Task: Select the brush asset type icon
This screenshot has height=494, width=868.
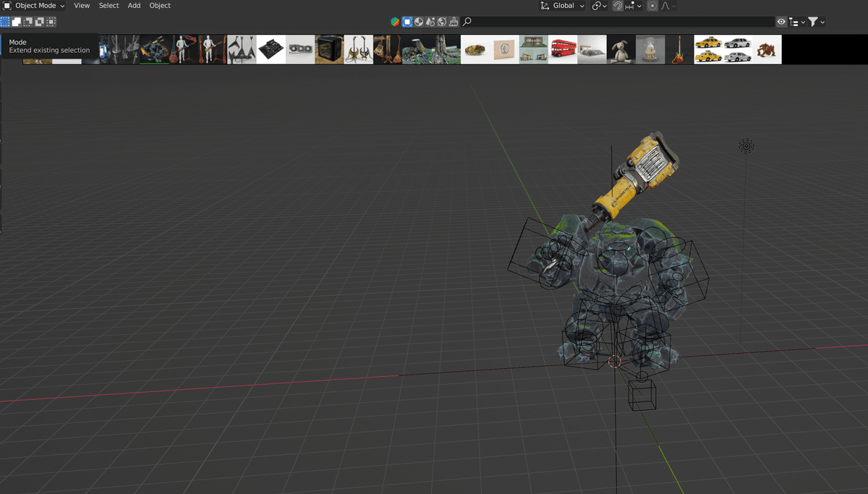Action: click(454, 22)
